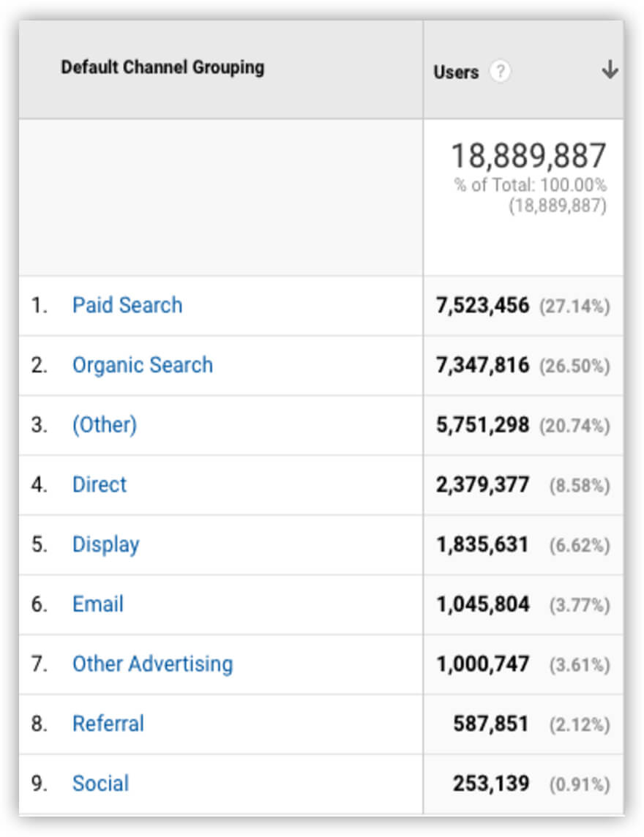Image resolution: width=644 pixels, height=837 pixels.
Task: Click the Users column header label
Action: point(456,72)
